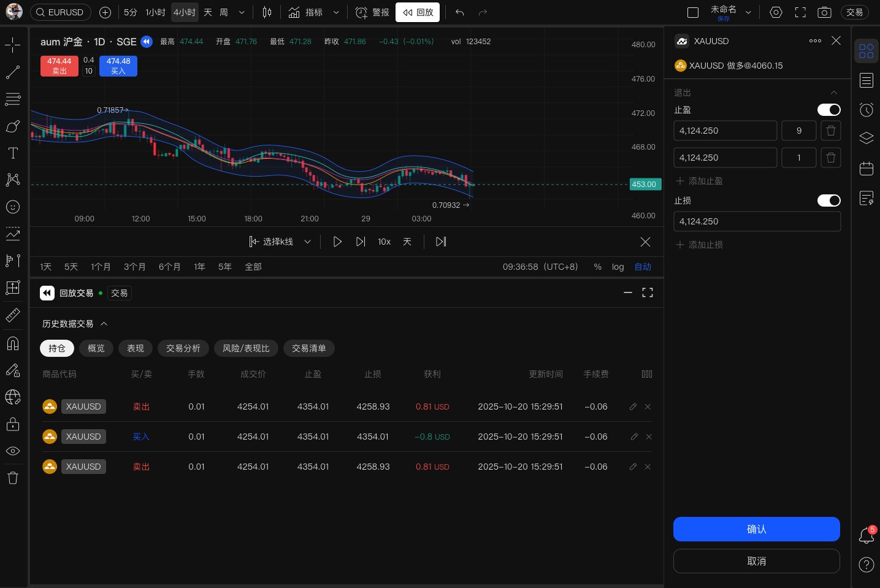The width and height of the screenshot is (880, 588).
Task: Collapse the 退出 section chevron
Action: 834,93
